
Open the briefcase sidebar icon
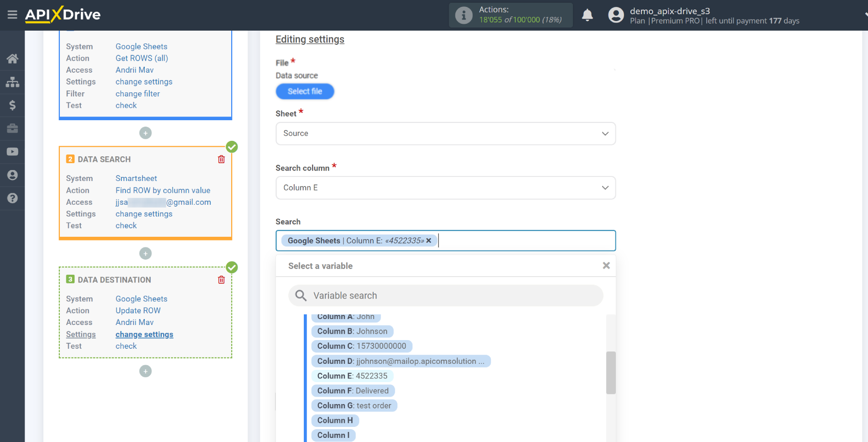pos(12,128)
